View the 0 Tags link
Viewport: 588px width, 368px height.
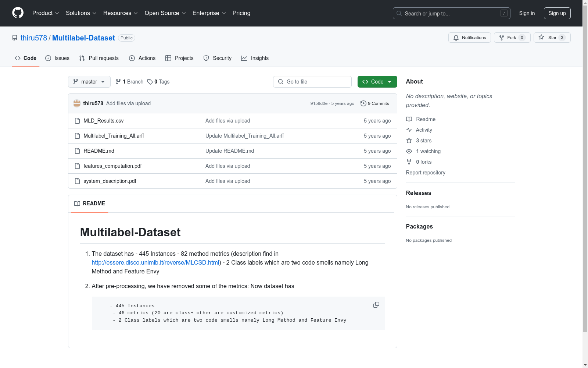(158, 82)
